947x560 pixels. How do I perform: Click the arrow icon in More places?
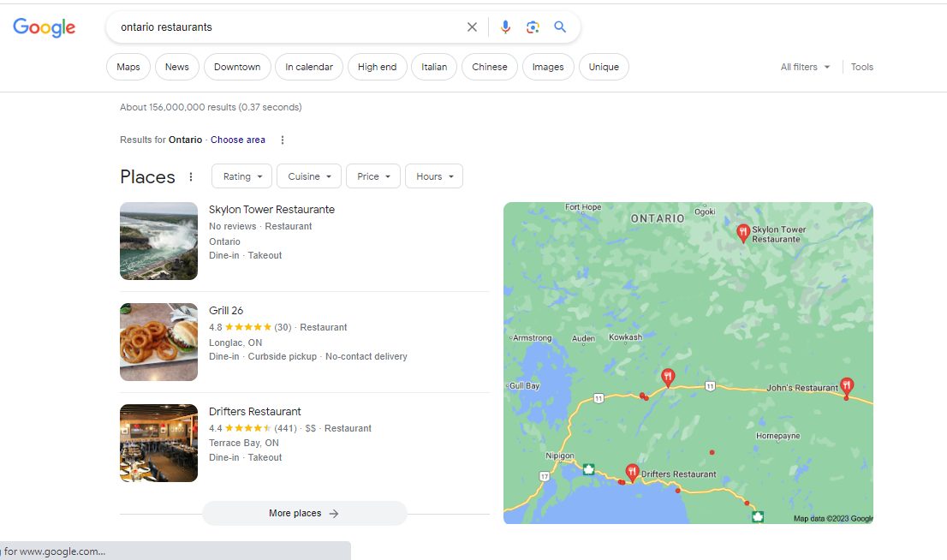334,514
